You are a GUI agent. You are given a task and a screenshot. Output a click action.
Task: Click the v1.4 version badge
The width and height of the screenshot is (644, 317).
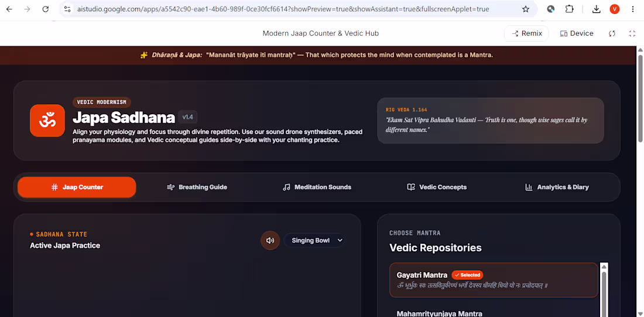[x=188, y=117]
